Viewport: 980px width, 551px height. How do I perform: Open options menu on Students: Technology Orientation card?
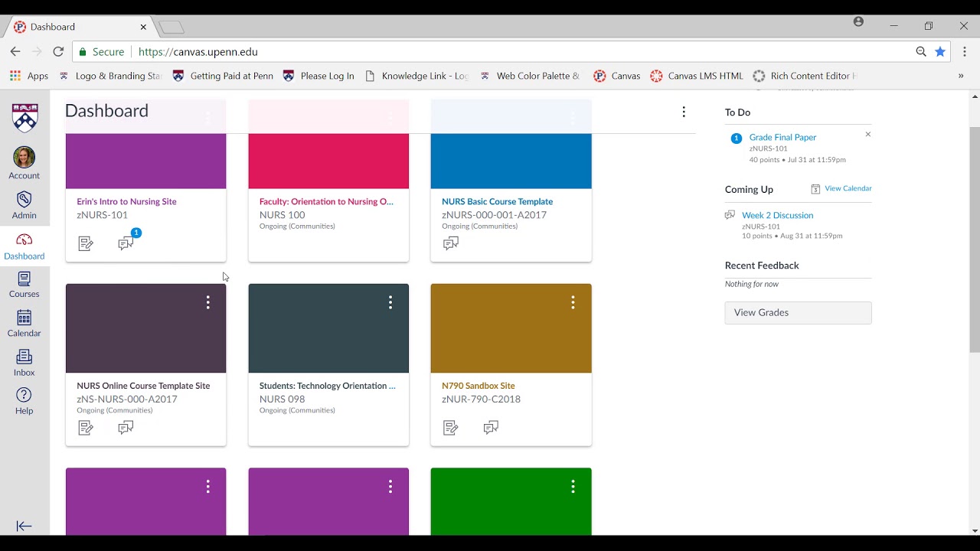390,302
